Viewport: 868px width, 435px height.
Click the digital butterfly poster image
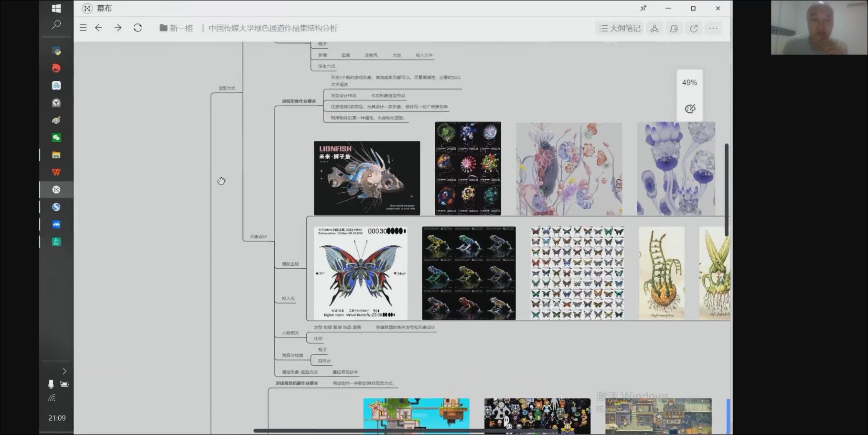click(x=361, y=273)
